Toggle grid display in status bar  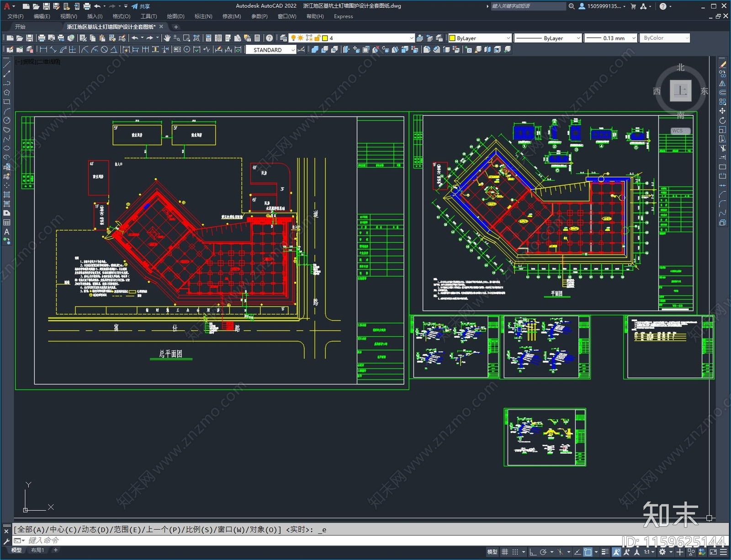pos(505,552)
